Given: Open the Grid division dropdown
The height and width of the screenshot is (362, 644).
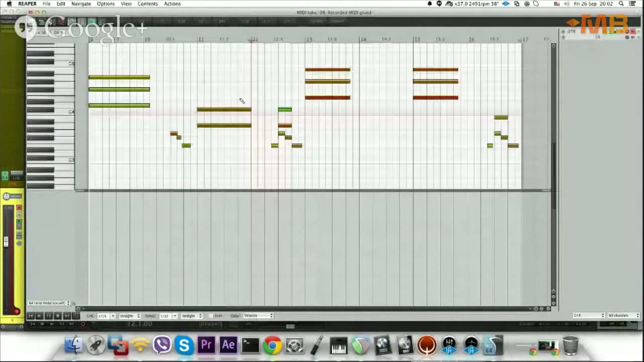Looking at the screenshot, I should pos(106,316).
